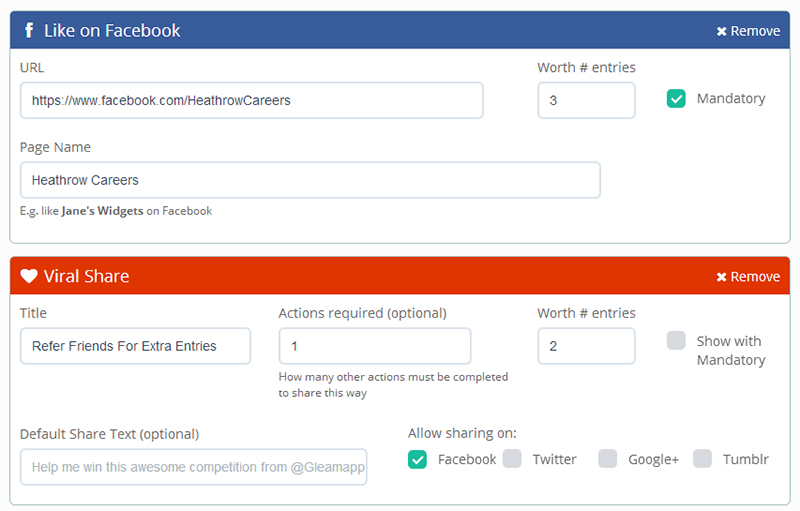Click Worth # entries field showing 2
The image size is (800, 511).
click(586, 346)
